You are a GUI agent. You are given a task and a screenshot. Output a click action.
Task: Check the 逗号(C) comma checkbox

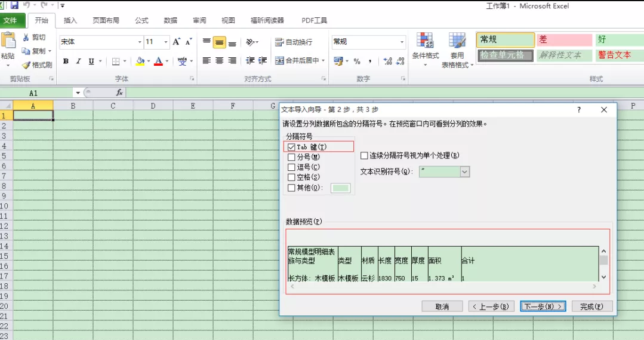pyautogui.click(x=291, y=167)
